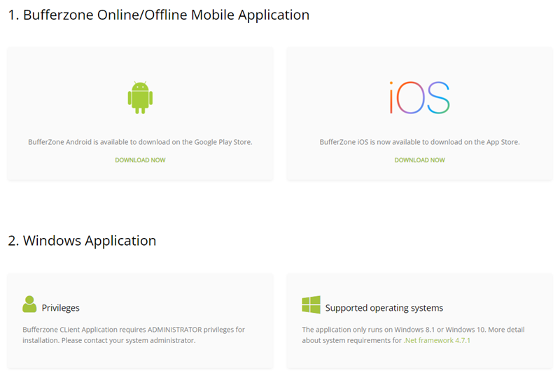Viewport: 560px width, 392px height.
Task: Open the .Net framework 4.7.1 link
Action: coord(437,341)
